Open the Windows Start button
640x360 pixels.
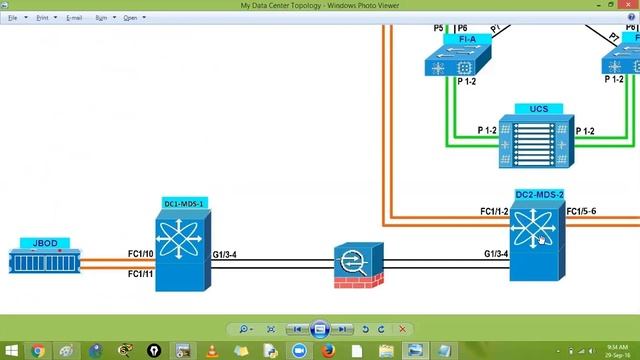(x=11, y=351)
